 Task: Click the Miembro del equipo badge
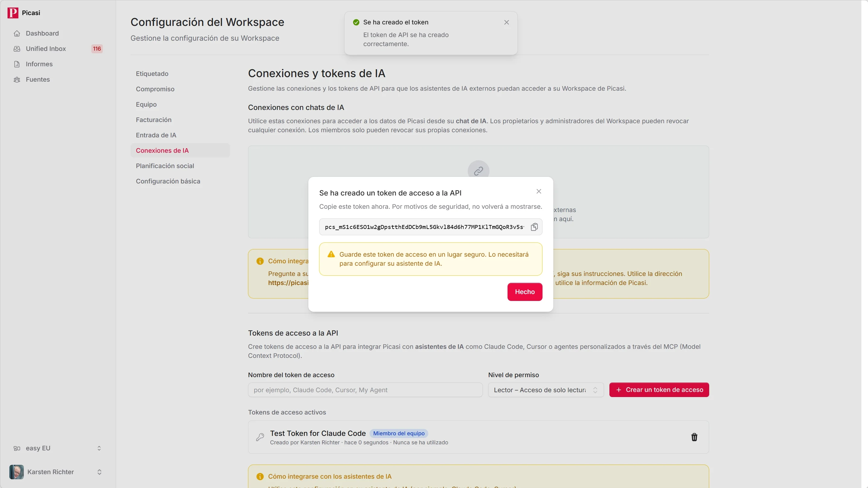pyautogui.click(x=399, y=433)
